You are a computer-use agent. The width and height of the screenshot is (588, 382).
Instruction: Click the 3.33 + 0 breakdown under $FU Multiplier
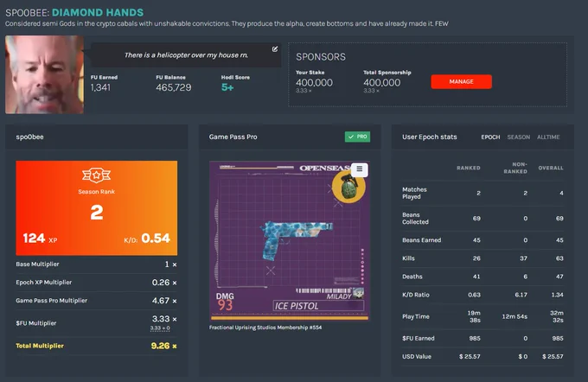(160, 328)
